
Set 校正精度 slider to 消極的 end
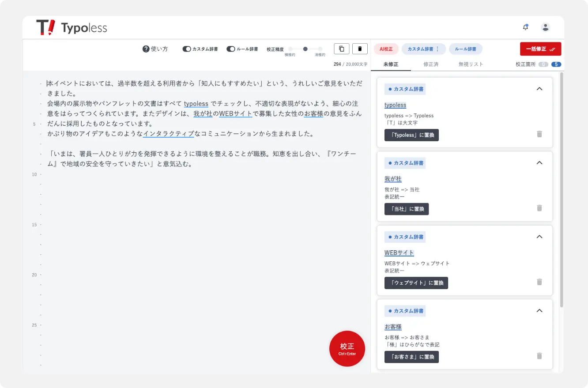tap(320, 49)
